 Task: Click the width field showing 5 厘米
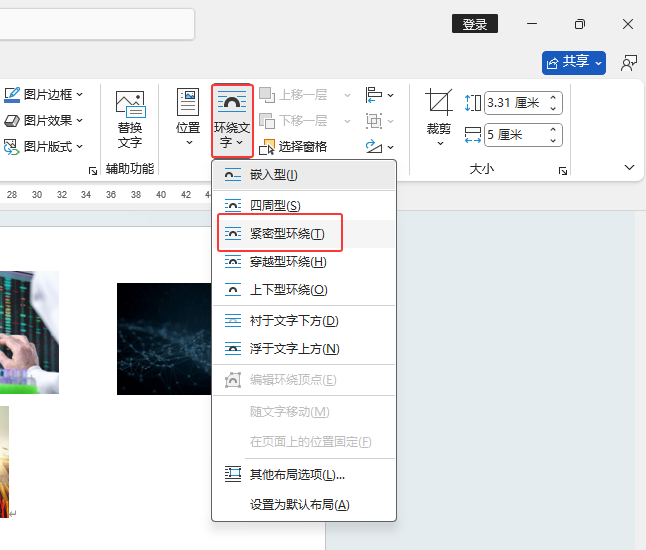click(516, 135)
